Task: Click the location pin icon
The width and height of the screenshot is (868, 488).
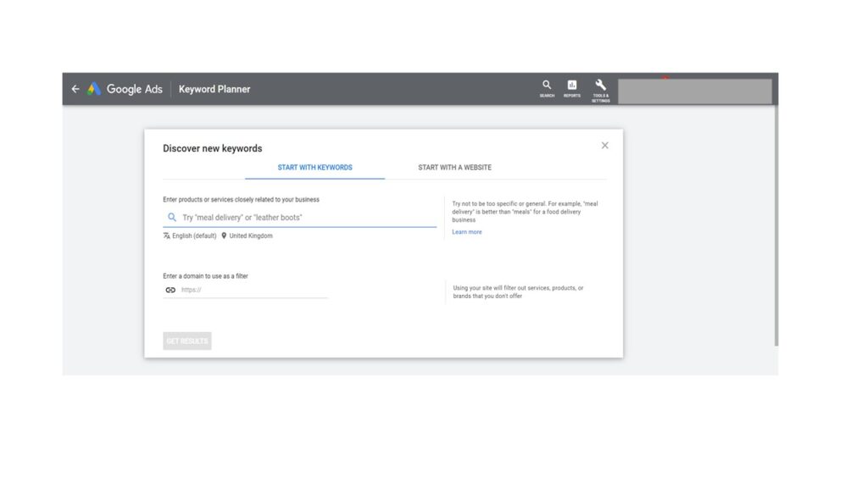Action: coord(224,236)
